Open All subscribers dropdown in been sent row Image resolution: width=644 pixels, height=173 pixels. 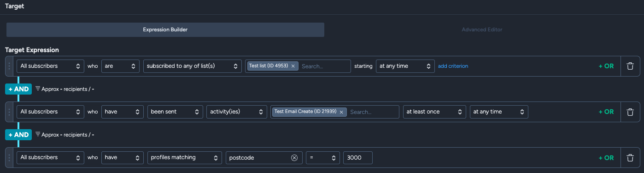[x=51, y=112]
